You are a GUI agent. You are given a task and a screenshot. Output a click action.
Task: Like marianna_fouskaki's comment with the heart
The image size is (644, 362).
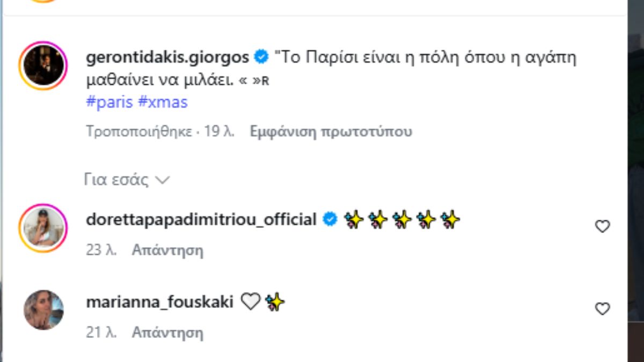click(603, 309)
